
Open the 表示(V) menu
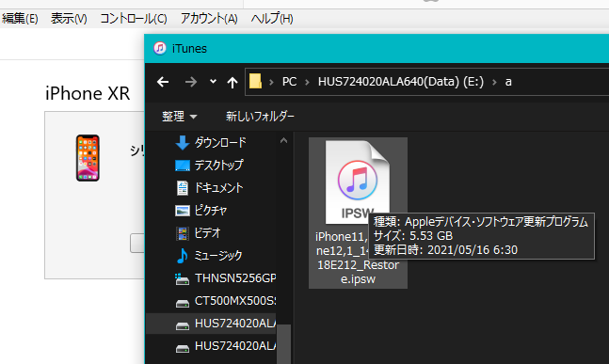tap(69, 18)
